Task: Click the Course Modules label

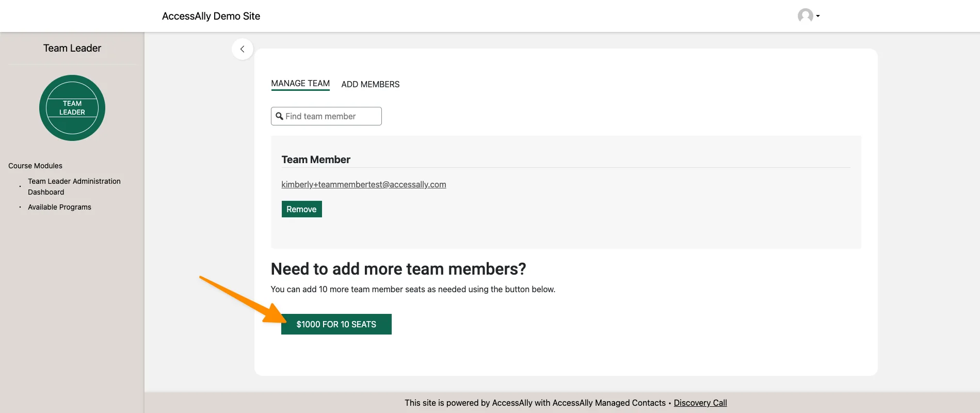Action: click(x=35, y=166)
